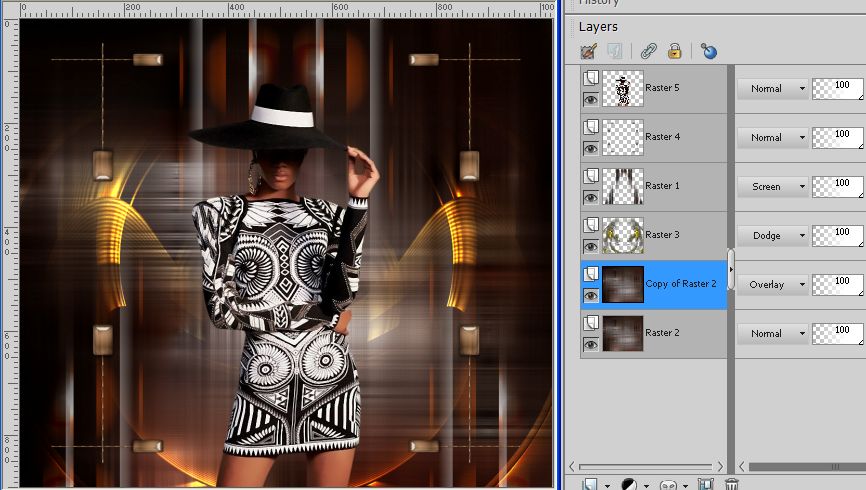Screen dimensions: 866x490
Task: Expand the layers panel splitter arrow
Action: coord(730,268)
